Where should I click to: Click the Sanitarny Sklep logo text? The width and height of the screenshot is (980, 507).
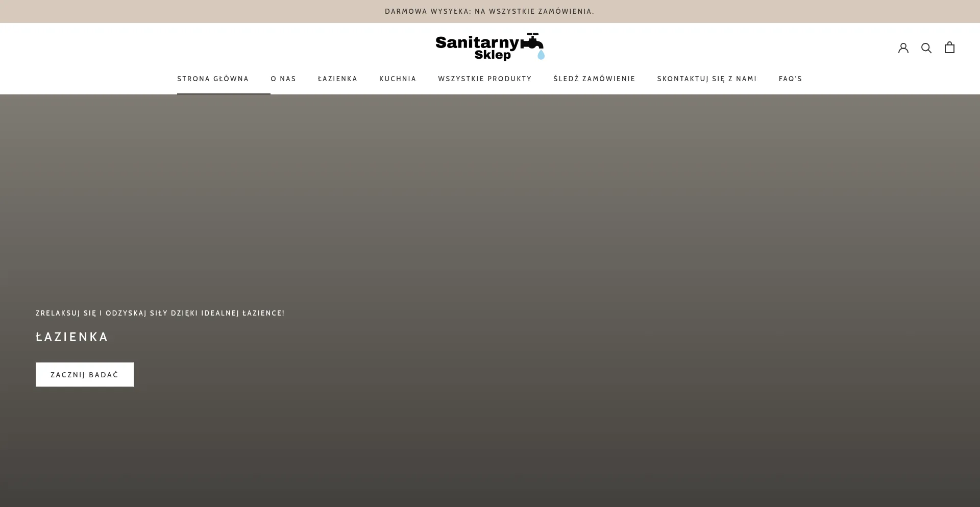coord(477,46)
